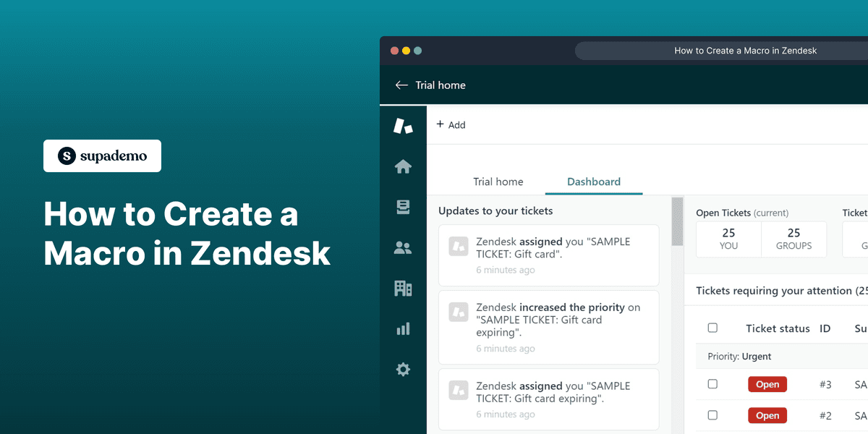Image resolution: width=868 pixels, height=434 pixels.
Task: Open the Admin gear icon
Action: point(403,369)
